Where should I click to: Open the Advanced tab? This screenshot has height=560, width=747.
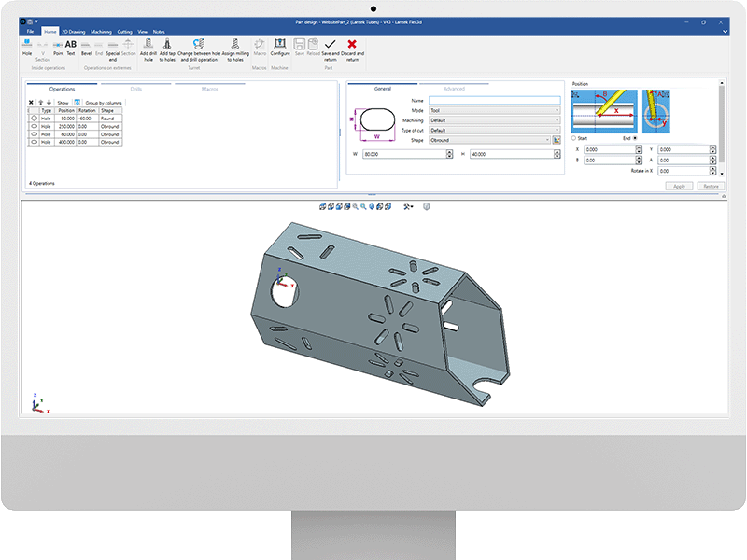click(454, 89)
